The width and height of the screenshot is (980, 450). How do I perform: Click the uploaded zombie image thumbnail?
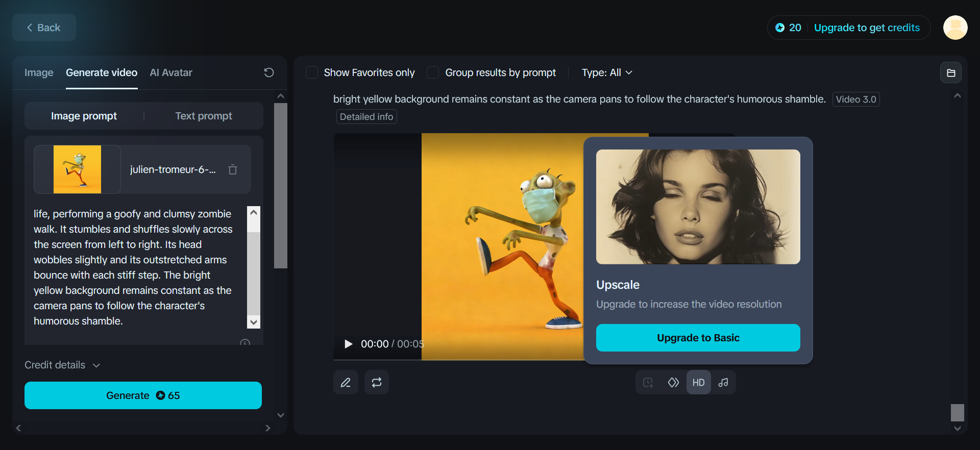77,169
